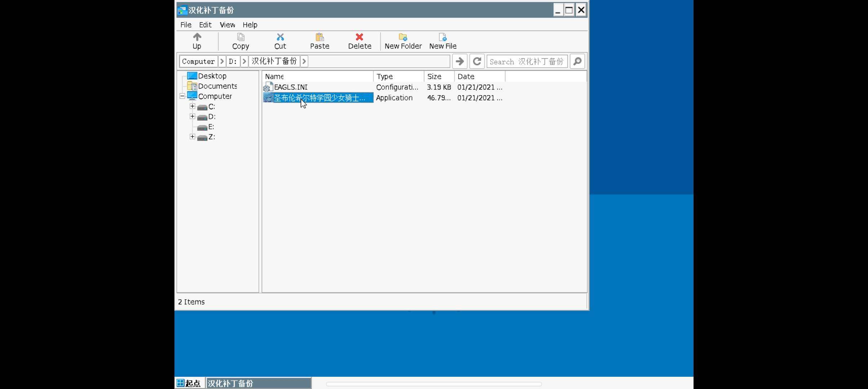Click the New File icon
868x389 pixels.
[x=443, y=37]
